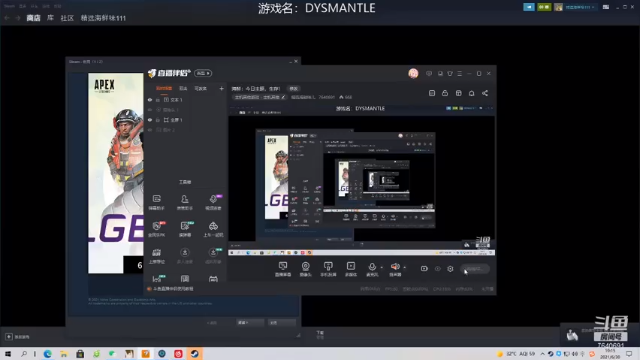Select the third scene tab

pyautogui.click(x=200, y=88)
